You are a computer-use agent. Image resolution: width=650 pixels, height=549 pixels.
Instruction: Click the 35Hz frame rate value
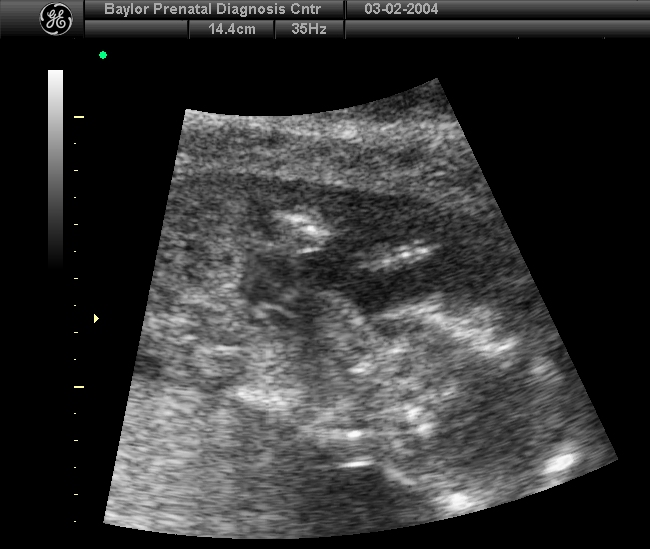[309, 29]
